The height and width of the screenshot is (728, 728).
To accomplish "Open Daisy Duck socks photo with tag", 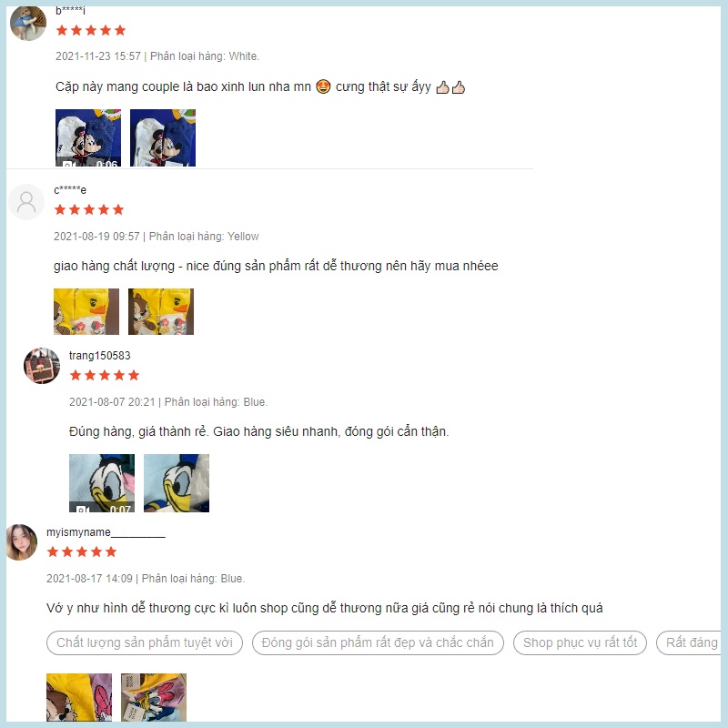I will (154, 697).
